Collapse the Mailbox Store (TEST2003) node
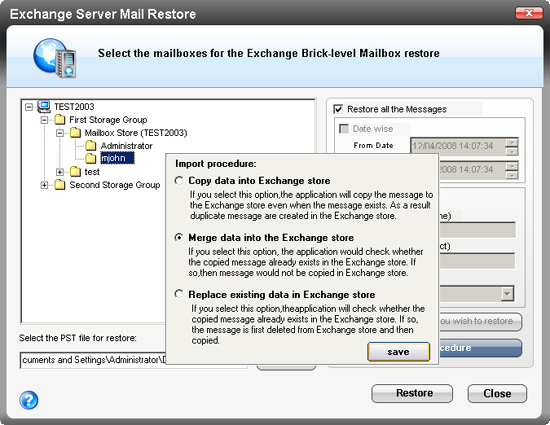Screen dimensions: 550x425 point(60,133)
